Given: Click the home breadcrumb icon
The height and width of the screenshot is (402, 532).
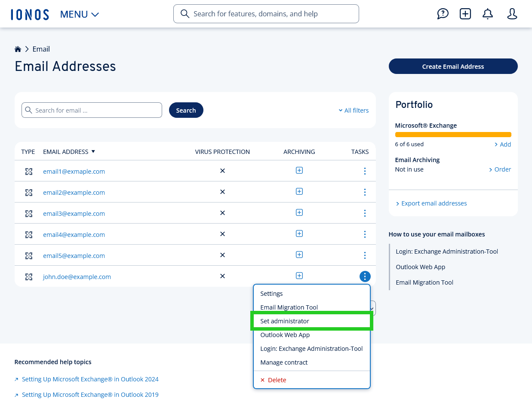Looking at the screenshot, I should [18, 49].
